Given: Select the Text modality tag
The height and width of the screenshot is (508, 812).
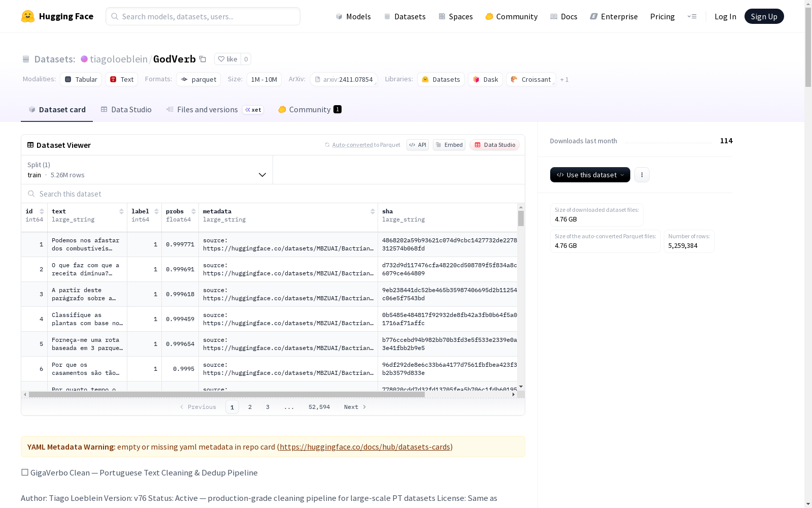Looking at the screenshot, I should coord(122,79).
